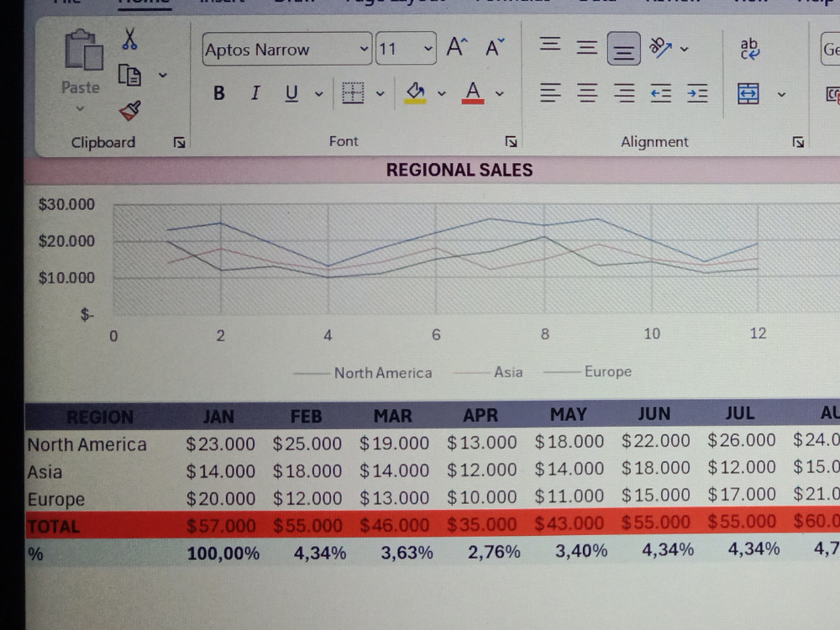Click the North America legend entry
Image resolution: width=840 pixels, height=630 pixels.
[363, 373]
